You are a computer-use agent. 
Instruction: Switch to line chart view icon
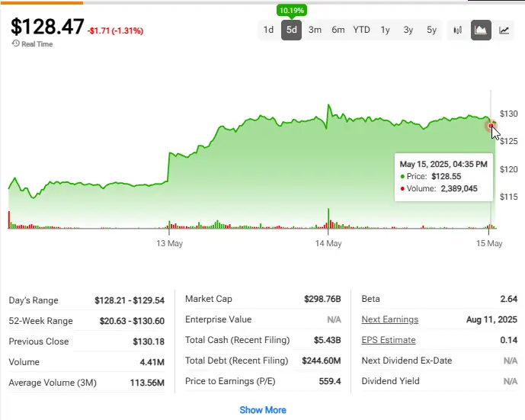(504, 30)
